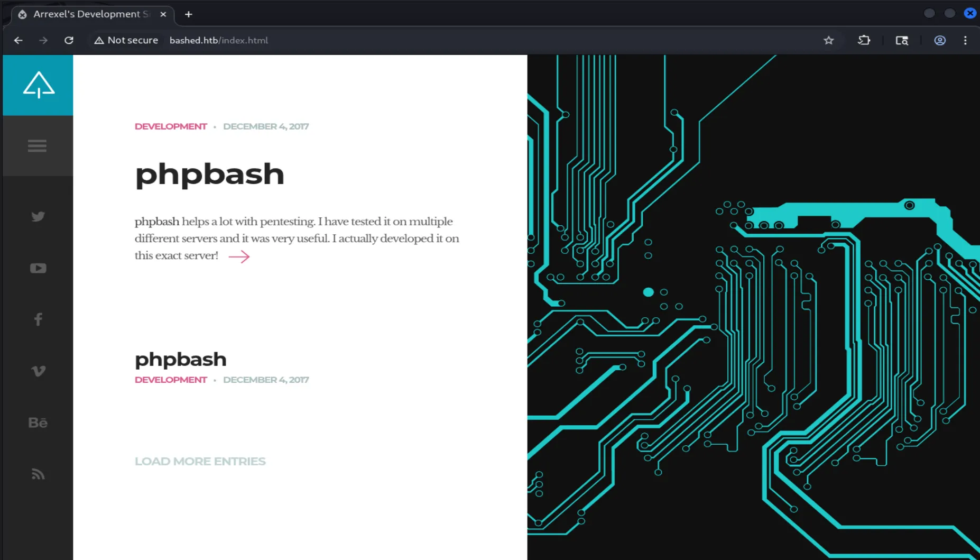Bookmark this page with the star icon
Viewport: 980px width, 560px height.
pyautogui.click(x=828, y=40)
